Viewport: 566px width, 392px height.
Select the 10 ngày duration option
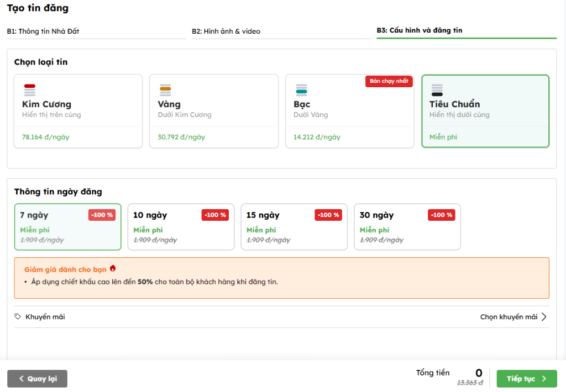(181, 227)
